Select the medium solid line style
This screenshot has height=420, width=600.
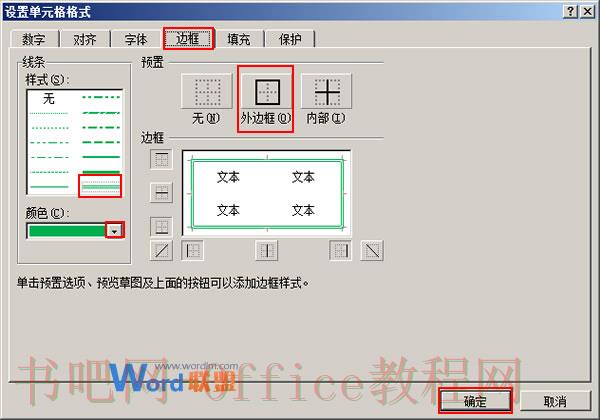point(101,157)
